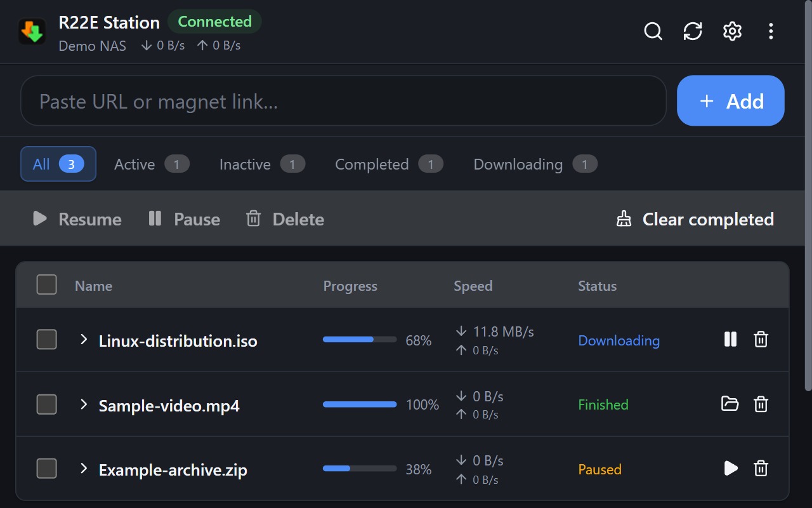Click the Progress column header

[350, 286]
